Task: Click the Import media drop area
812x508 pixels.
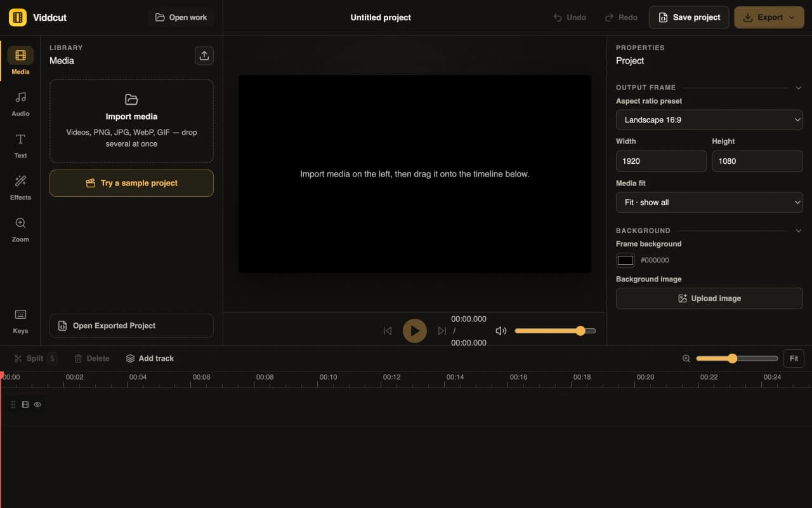Action: click(x=131, y=121)
